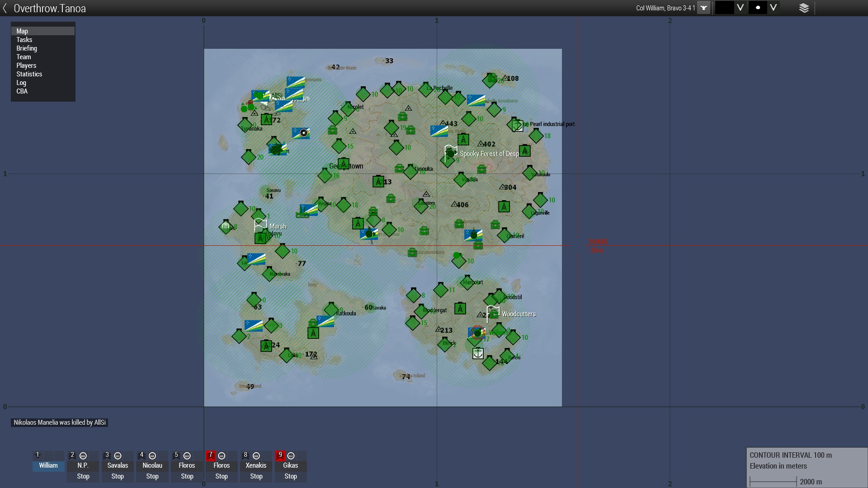868x488 pixels.
Task: Click the stance icon for unit 4 Nicolau
Action: click(x=152, y=456)
